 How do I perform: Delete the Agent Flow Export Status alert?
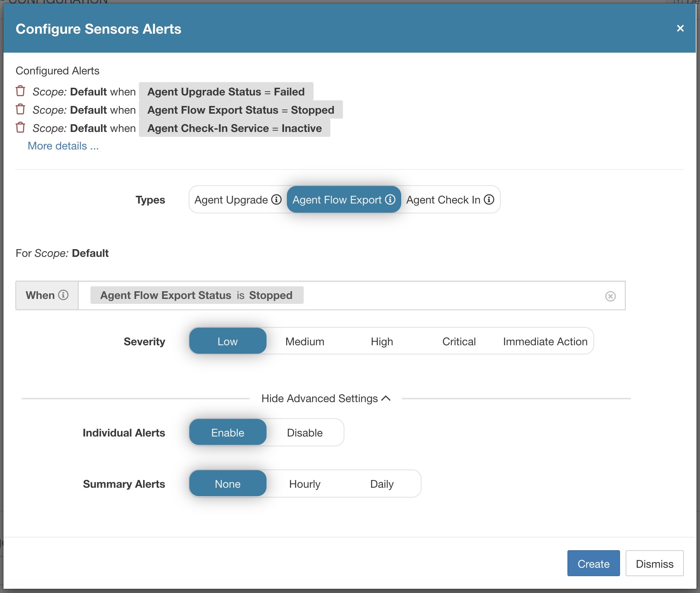click(x=20, y=109)
